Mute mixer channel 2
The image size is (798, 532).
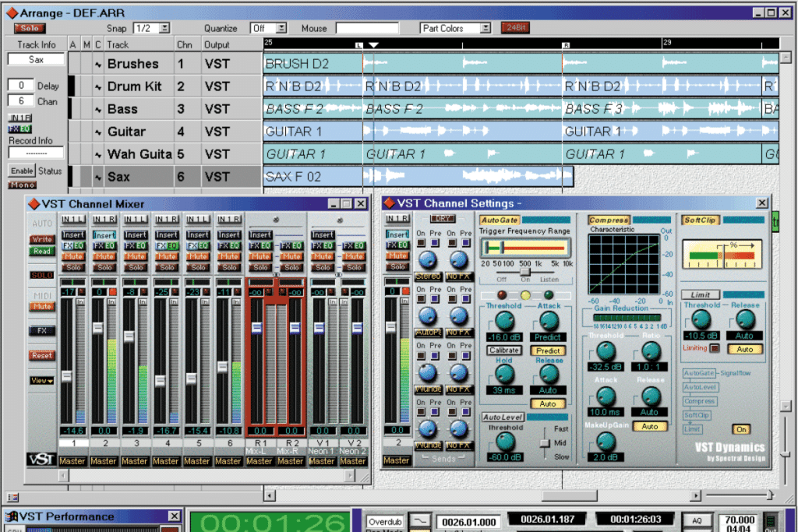[104, 256]
